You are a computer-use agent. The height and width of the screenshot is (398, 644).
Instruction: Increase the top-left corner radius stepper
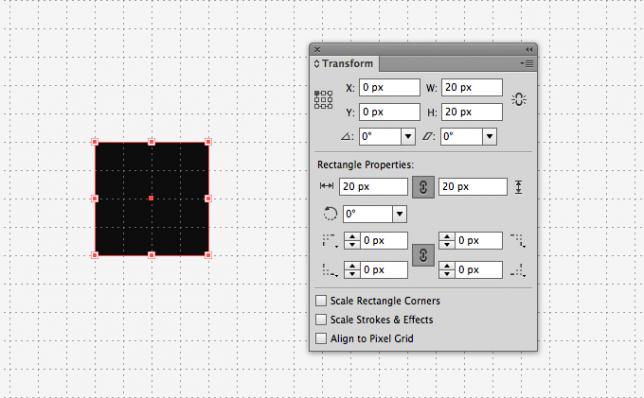(352, 237)
